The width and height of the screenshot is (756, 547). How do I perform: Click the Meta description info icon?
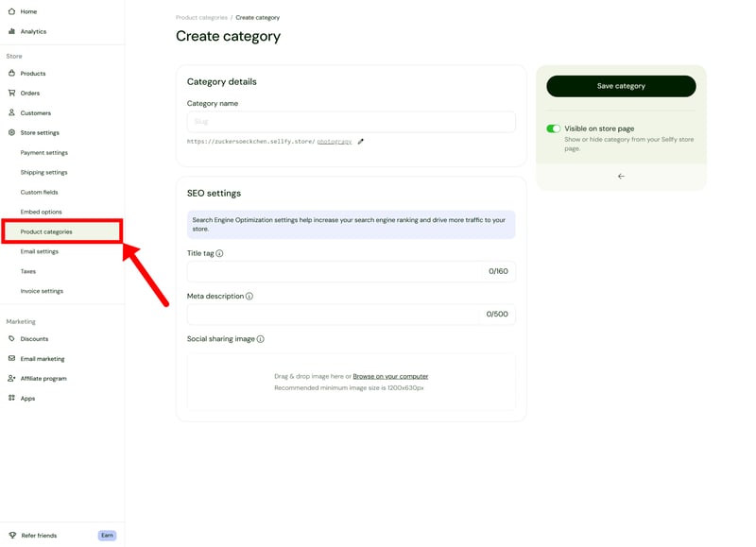[249, 296]
